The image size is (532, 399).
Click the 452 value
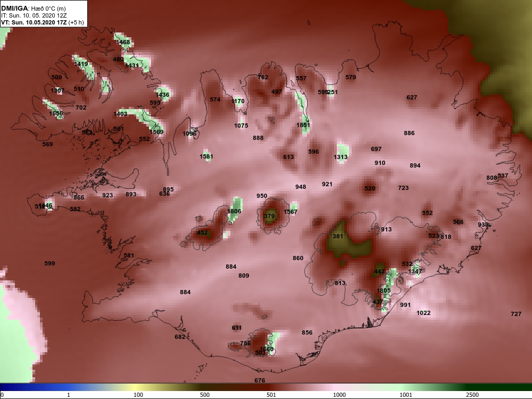click(202, 232)
